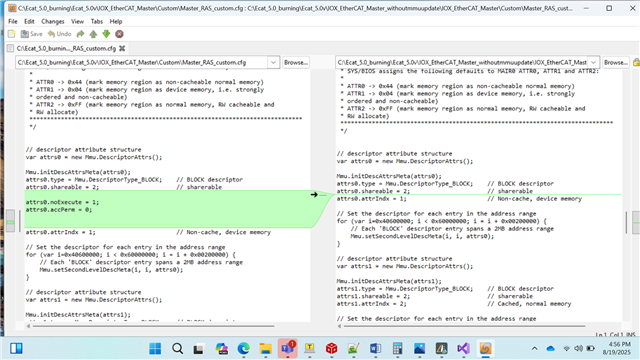
Task: Click the new comparison icon in toolbar
Action: pos(11,34)
